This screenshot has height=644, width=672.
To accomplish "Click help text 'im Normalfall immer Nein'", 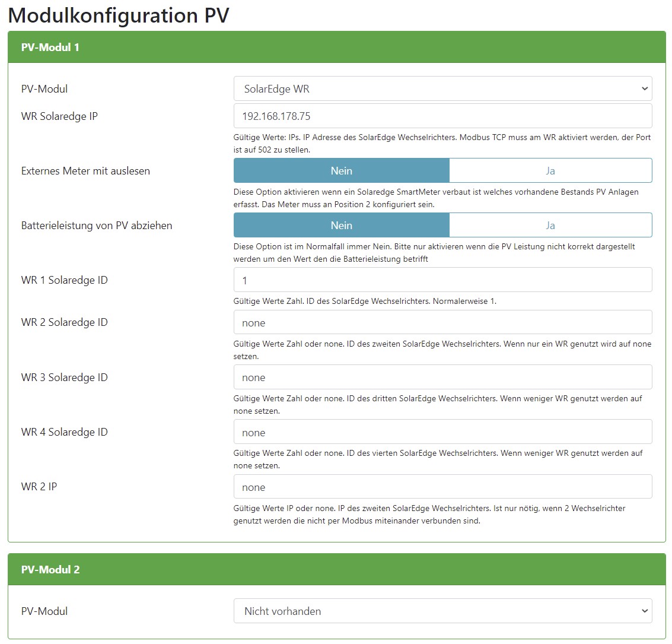I will (x=434, y=252).
